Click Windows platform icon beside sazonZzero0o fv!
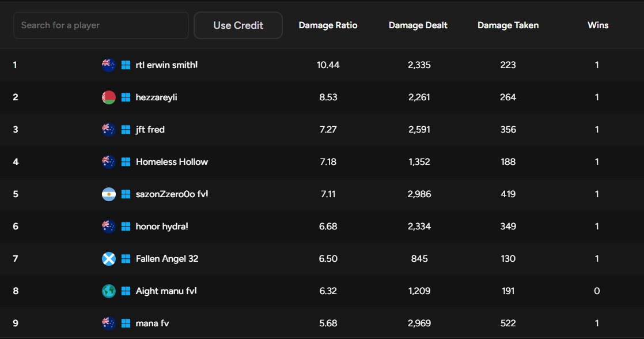Screen dimensions: 644x339 126,194
